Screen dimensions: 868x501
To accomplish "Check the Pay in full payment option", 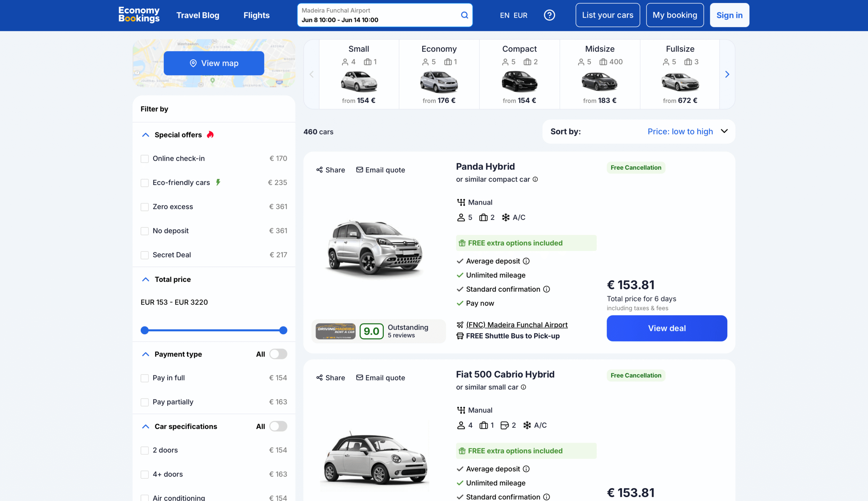I will (144, 378).
